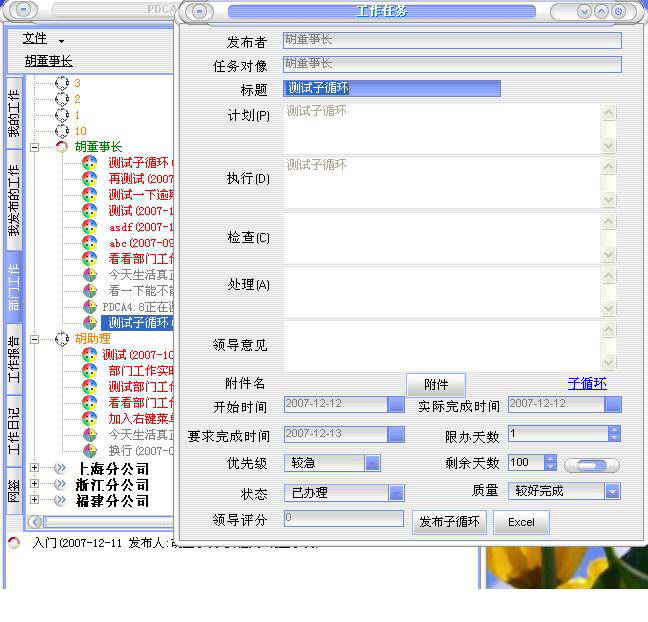
Task: Click the 标题 input field
Action: tap(392, 88)
